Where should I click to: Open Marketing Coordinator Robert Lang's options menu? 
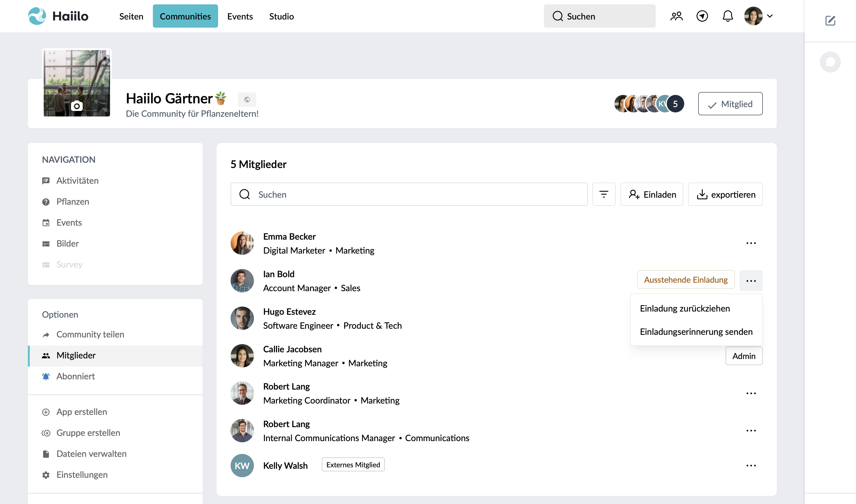pyautogui.click(x=751, y=393)
